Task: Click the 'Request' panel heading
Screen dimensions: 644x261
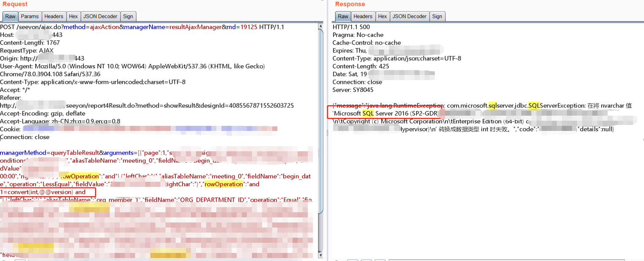Action: point(15,4)
